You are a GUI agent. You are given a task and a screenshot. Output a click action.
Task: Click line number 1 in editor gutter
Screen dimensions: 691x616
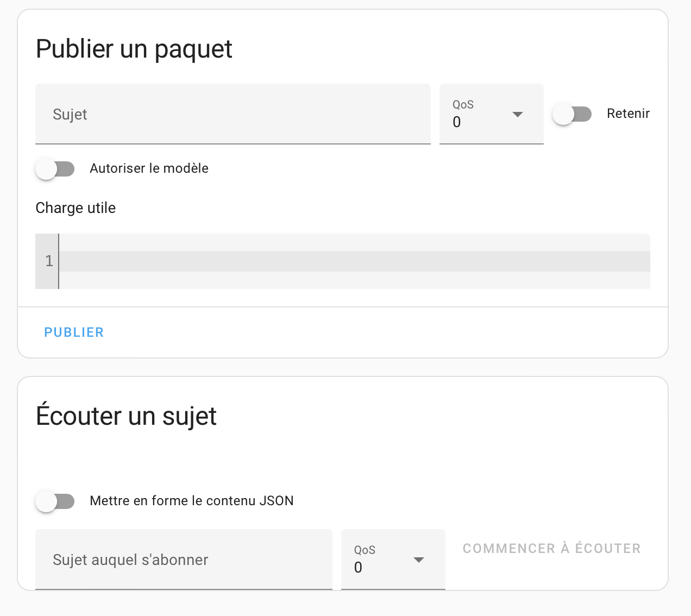49,261
